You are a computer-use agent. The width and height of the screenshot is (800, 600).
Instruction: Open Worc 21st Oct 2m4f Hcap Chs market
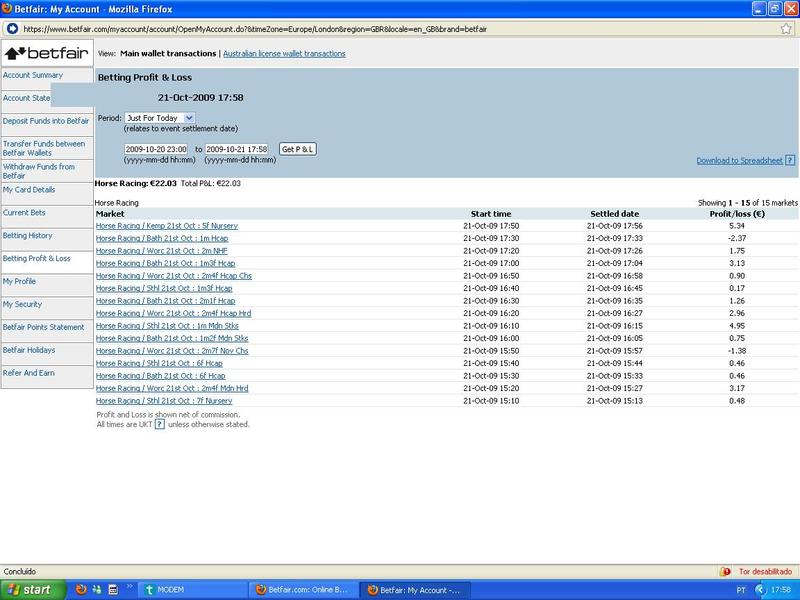coord(174,276)
